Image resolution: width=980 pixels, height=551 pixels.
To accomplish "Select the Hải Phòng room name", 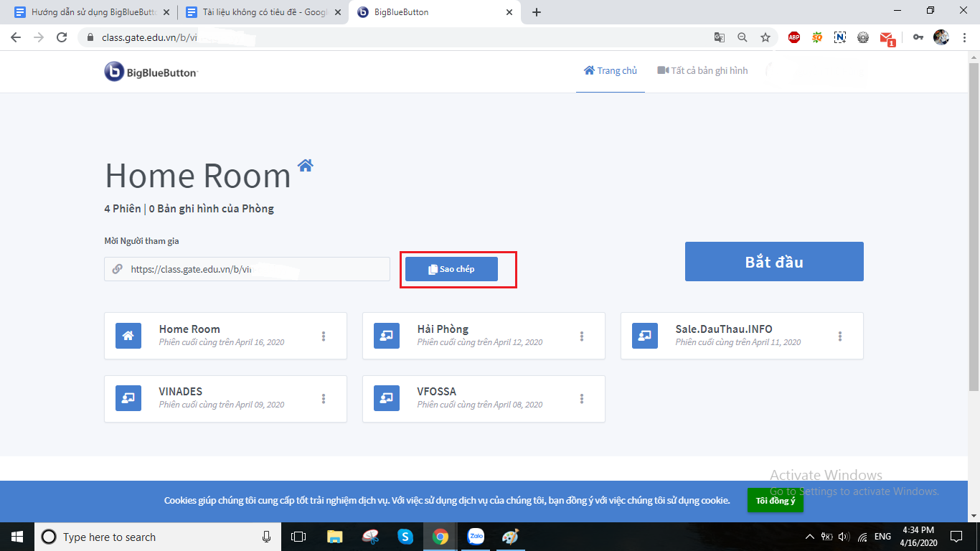I will click(x=443, y=329).
